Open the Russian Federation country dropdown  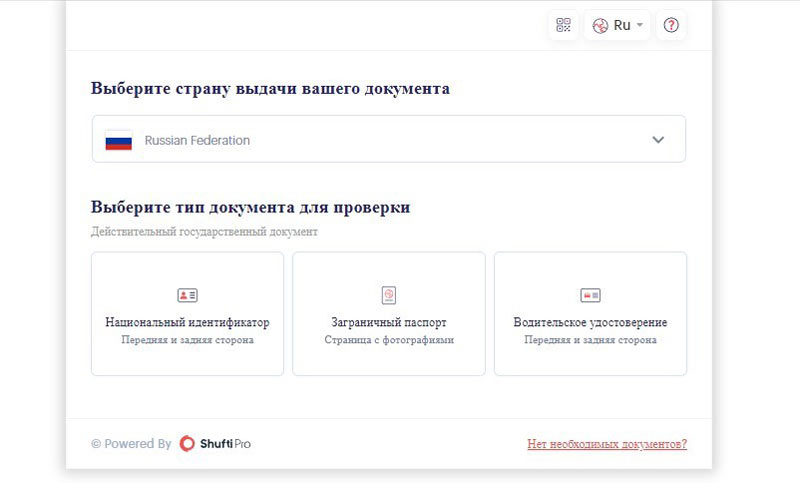(x=388, y=140)
